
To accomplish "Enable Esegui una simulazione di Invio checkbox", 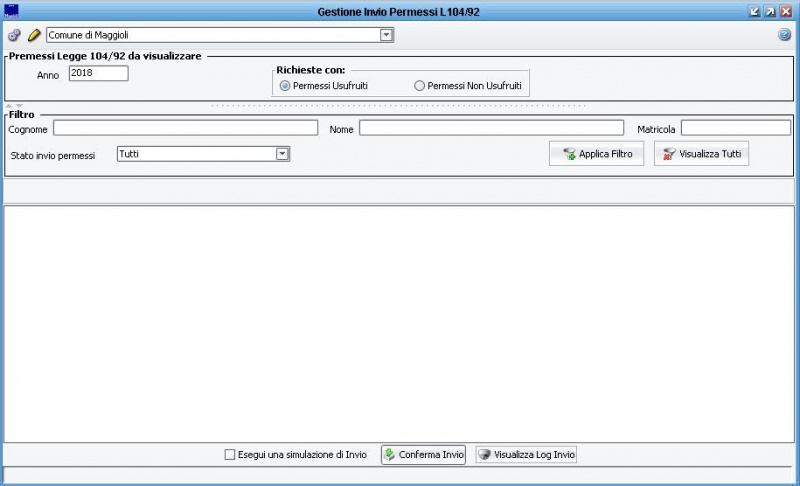I will pos(230,454).
